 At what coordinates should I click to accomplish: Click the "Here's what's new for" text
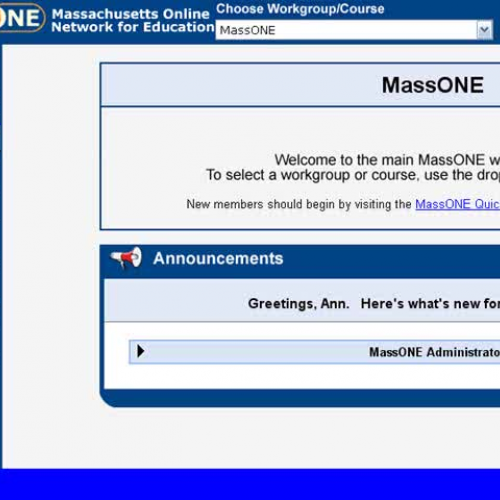coord(430,304)
